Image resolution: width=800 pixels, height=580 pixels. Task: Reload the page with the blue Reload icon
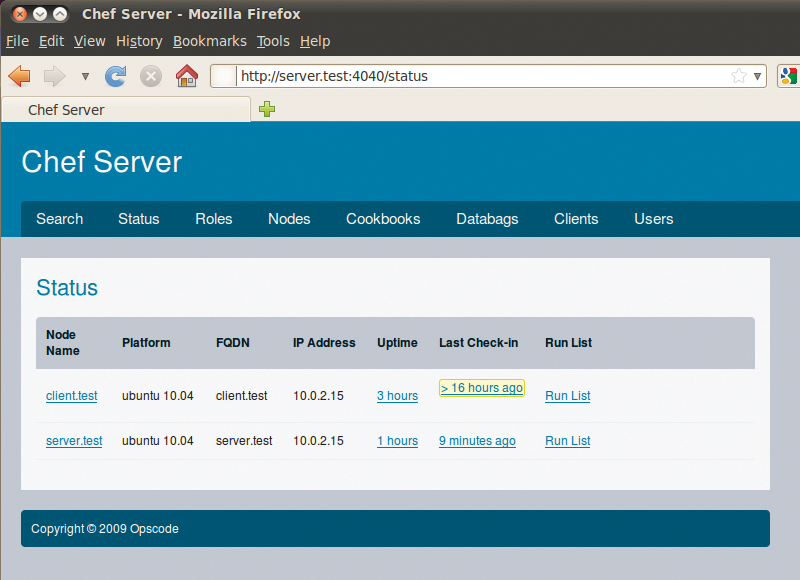pyautogui.click(x=115, y=77)
